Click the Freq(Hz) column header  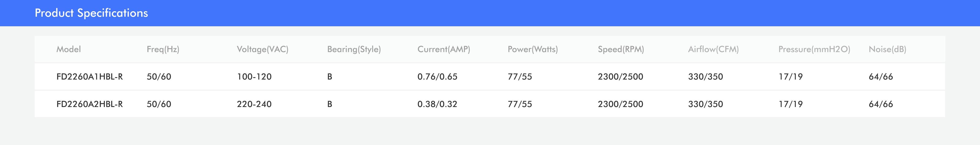point(163,49)
